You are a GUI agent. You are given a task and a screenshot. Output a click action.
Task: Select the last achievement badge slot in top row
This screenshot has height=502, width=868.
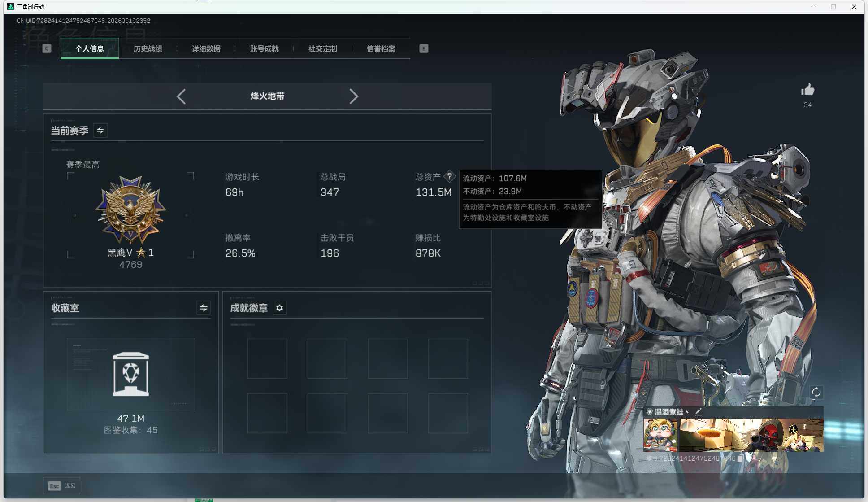448,358
